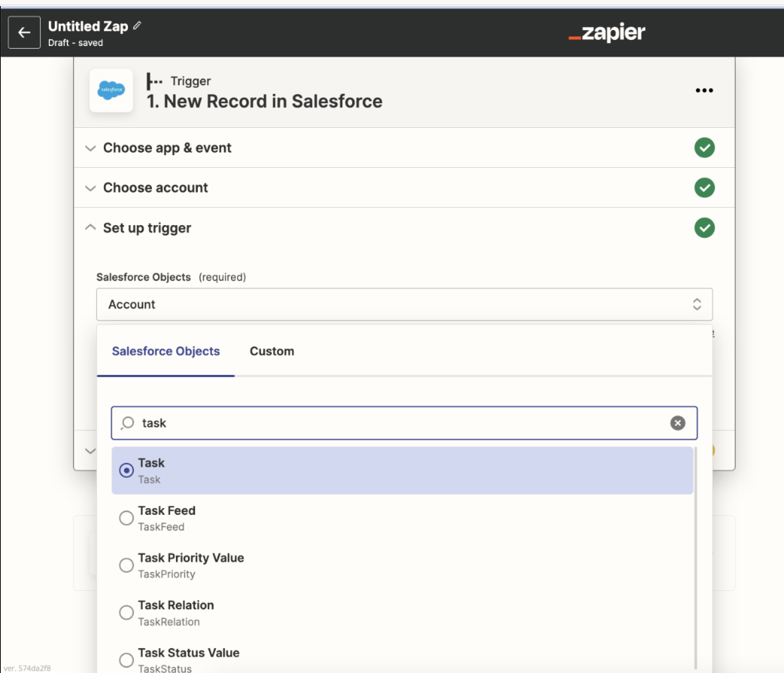This screenshot has height=673, width=784.
Task: Click the TaskFeed sublabel text
Action: coord(161,527)
